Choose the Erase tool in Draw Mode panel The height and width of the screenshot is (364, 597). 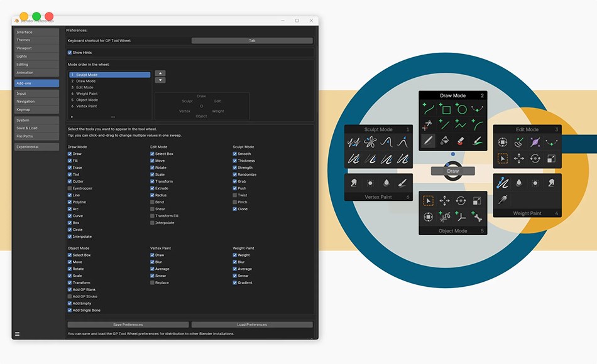coord(461,141)
